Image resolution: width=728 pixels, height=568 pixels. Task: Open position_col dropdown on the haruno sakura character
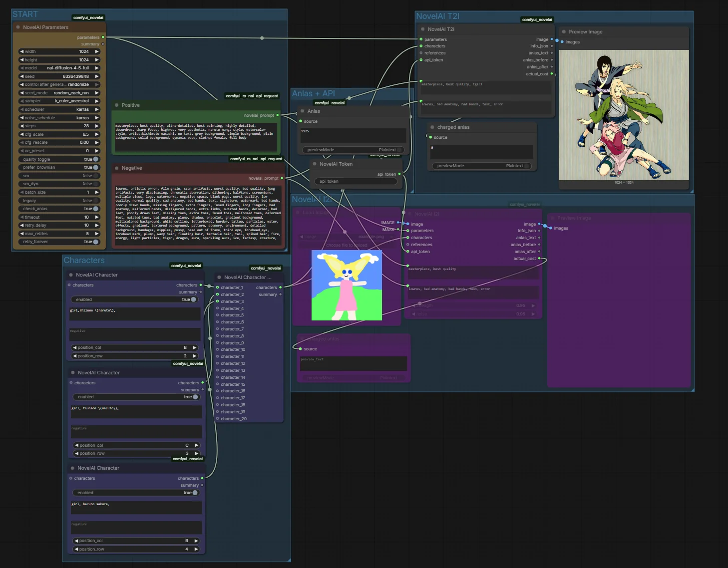(x=137, y=541)
